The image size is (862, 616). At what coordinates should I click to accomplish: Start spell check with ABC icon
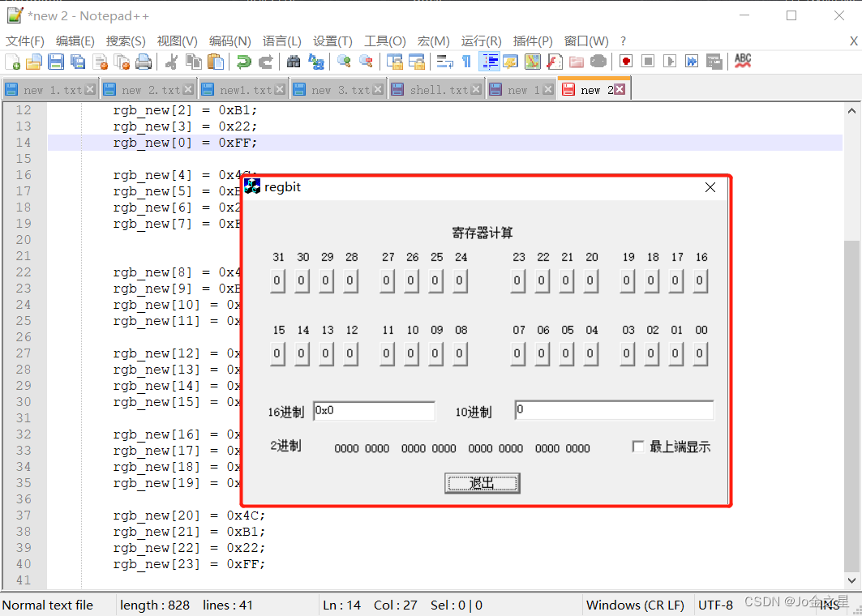742,61
